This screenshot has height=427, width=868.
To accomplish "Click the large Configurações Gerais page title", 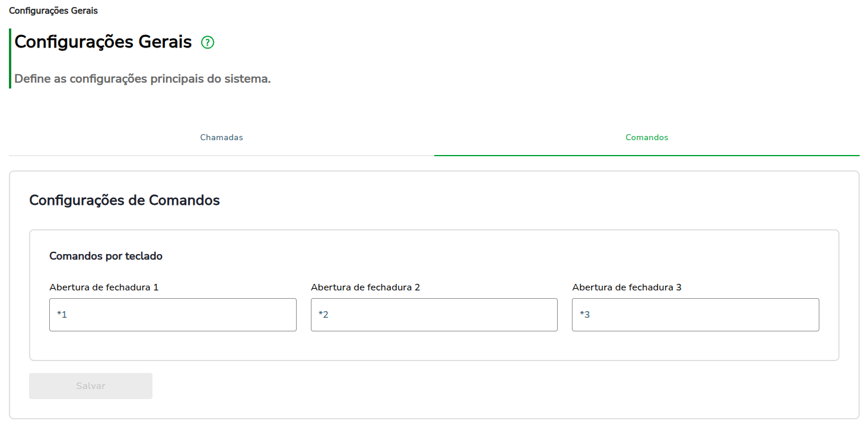I will tap(103, 42).
